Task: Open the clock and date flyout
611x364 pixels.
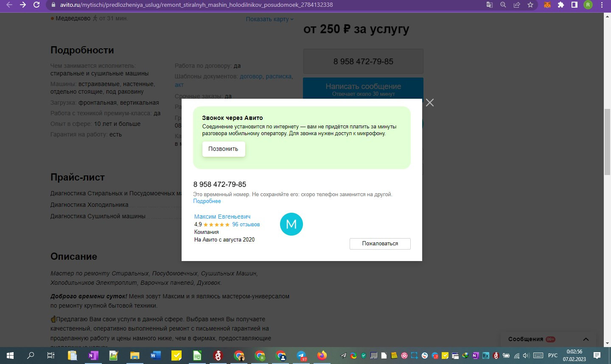Action: coord(574,356)
